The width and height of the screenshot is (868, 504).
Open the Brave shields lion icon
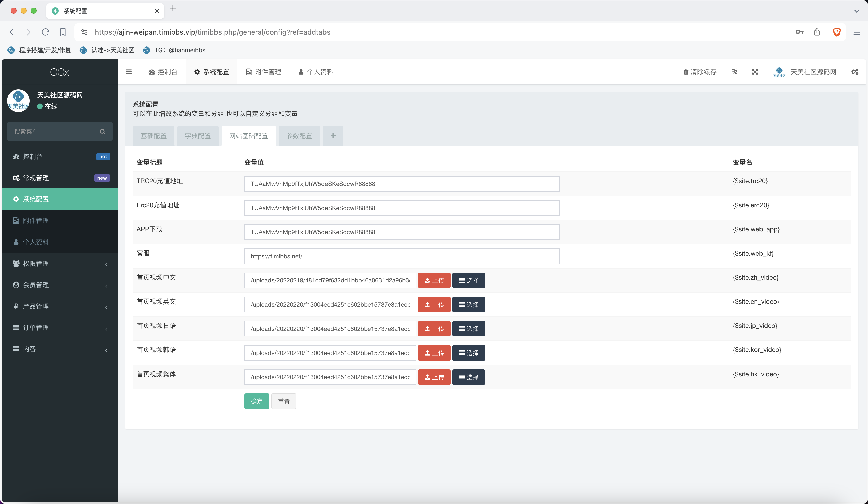pyautogui.click(x=837, y=32)
